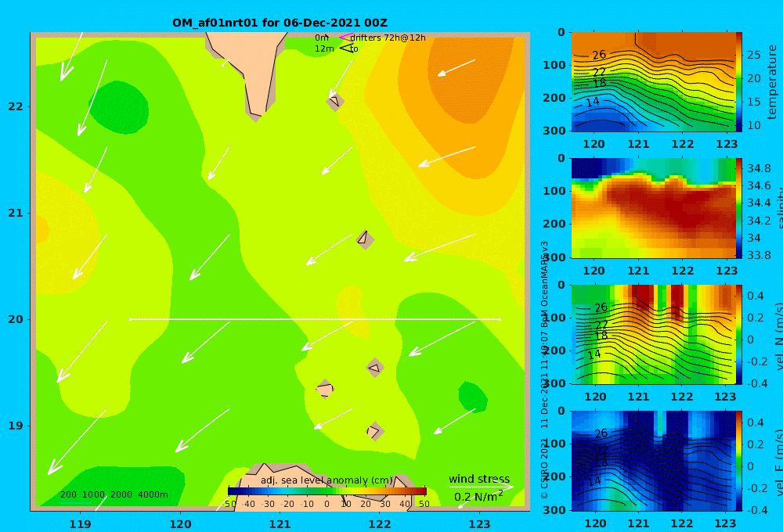Click the main map latitude tick 19

click(16, 426)
